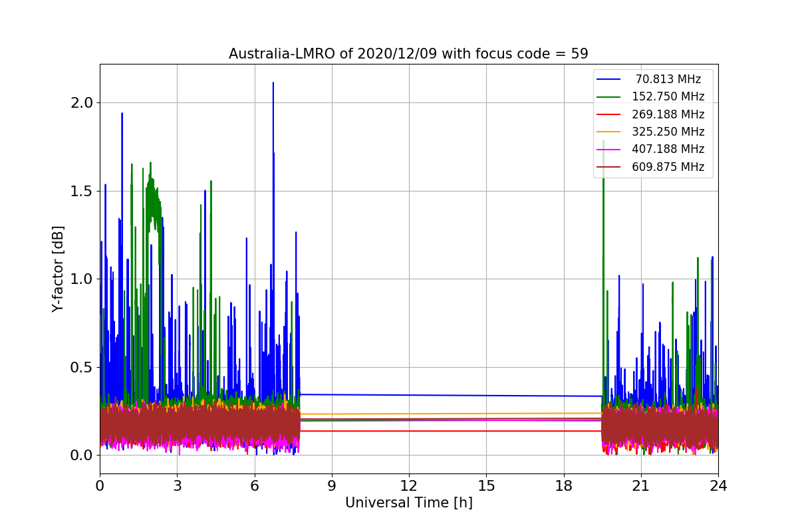798x532 pixels.
Task: Click the plot title mentioning Australia-LMRO
Action: coord(408,54)
